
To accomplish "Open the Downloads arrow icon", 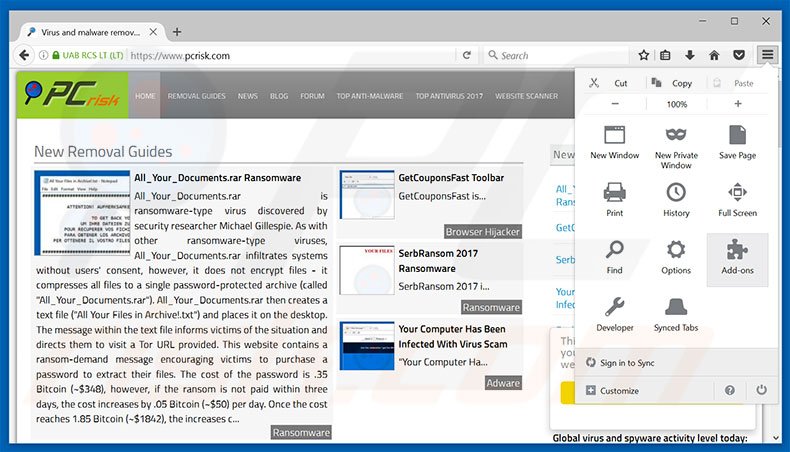I will [690, 55].
